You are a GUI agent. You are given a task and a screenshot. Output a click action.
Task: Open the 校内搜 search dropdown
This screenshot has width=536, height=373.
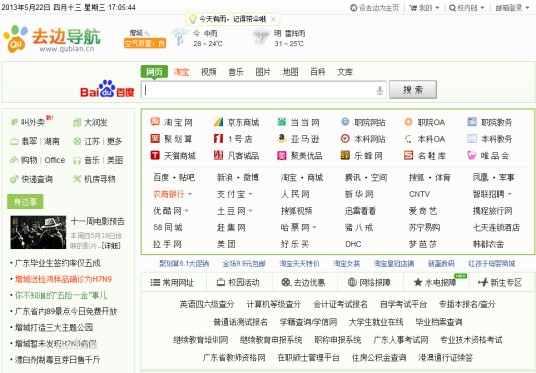click(467, 8)
